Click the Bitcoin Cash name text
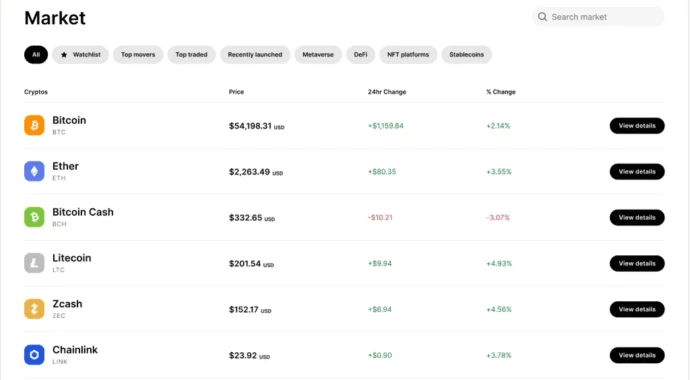The height and width of the screenshot is (380, 690). [83, 212]
